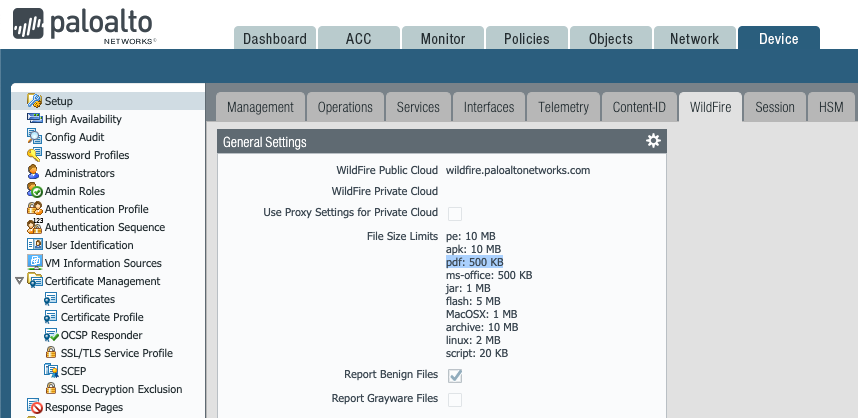Open the Monitor top tab
This screenshot has width=858, height=418.
click(442, 39)
